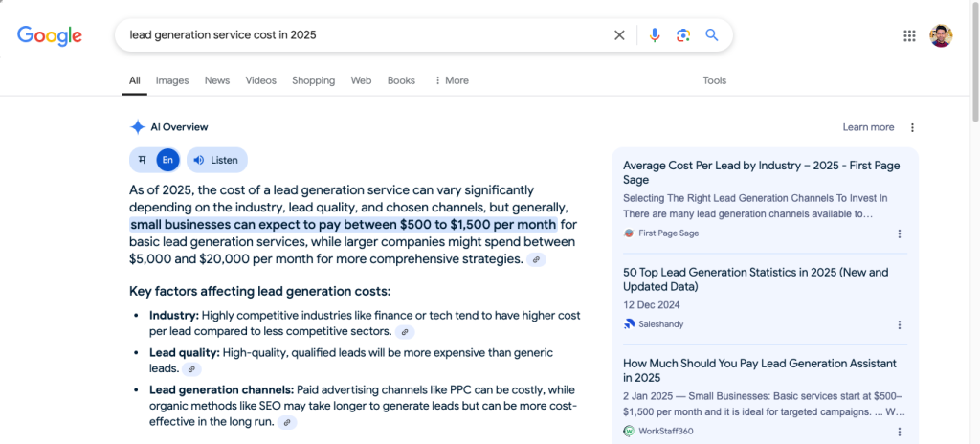Viewport: 980px width, 444px height.
Task: Open the Google account profile picture
Action: (x=941, y=35)
